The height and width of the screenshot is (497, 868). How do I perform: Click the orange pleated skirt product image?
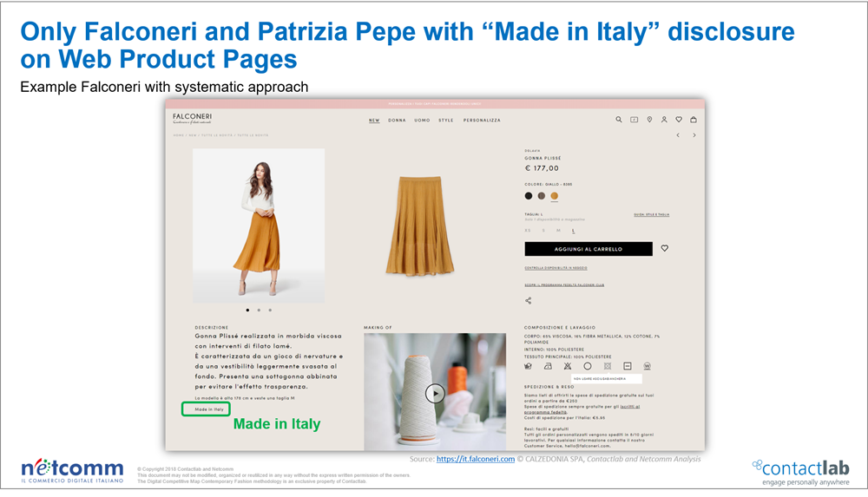[421, 226]
